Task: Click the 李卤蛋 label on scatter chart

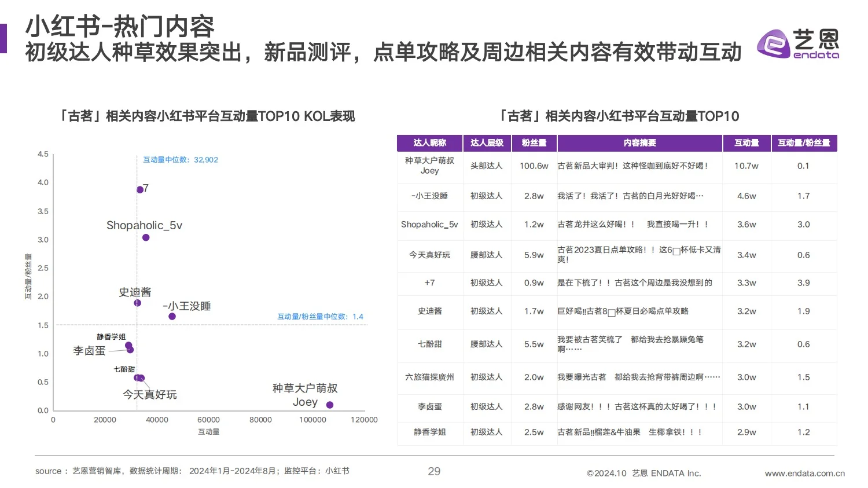Action: pyautogui.click(x=89, y=351)
